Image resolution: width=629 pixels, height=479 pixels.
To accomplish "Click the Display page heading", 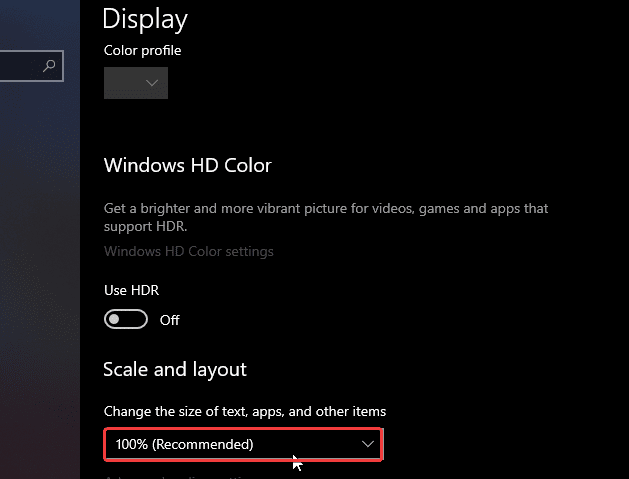I will coord(145,18).
